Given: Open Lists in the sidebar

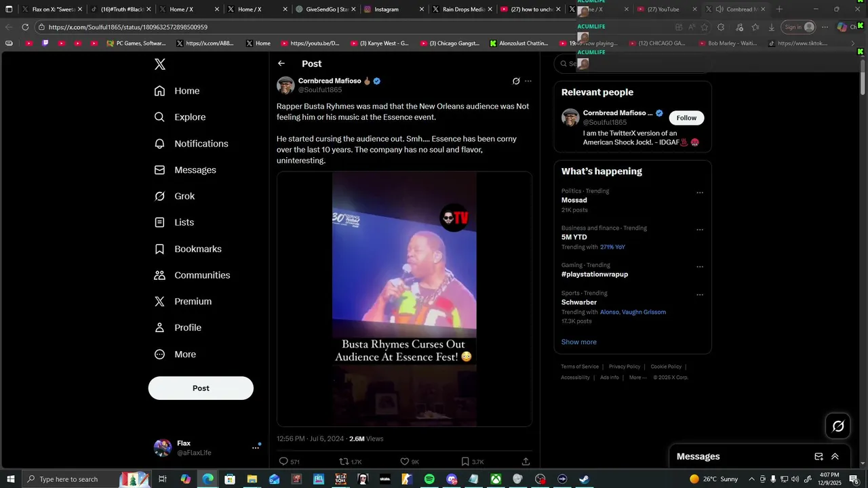Looking at the screenshot, I should [174, 222].
